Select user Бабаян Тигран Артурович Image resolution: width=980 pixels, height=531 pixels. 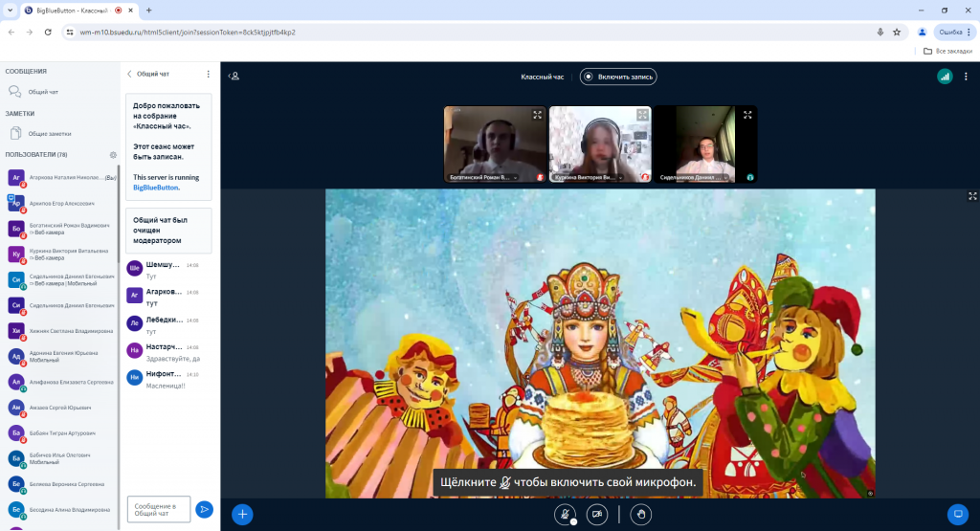pos(60,432)
